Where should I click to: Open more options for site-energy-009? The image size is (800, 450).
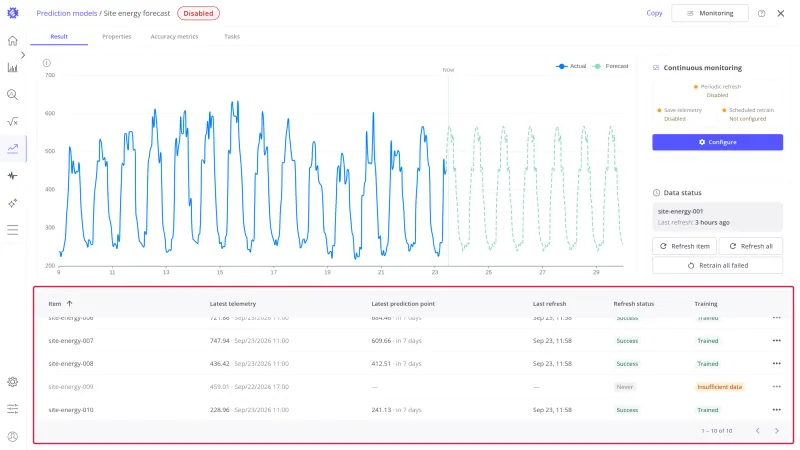pos(777,386)
